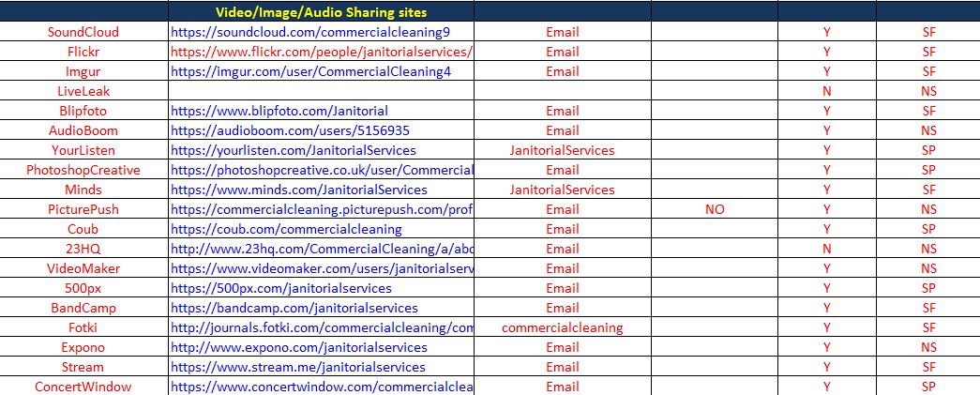Open the minds.com/JanitorialServices link
The width and height of the screenshot is (980, 395).
[x=299, y=190]
